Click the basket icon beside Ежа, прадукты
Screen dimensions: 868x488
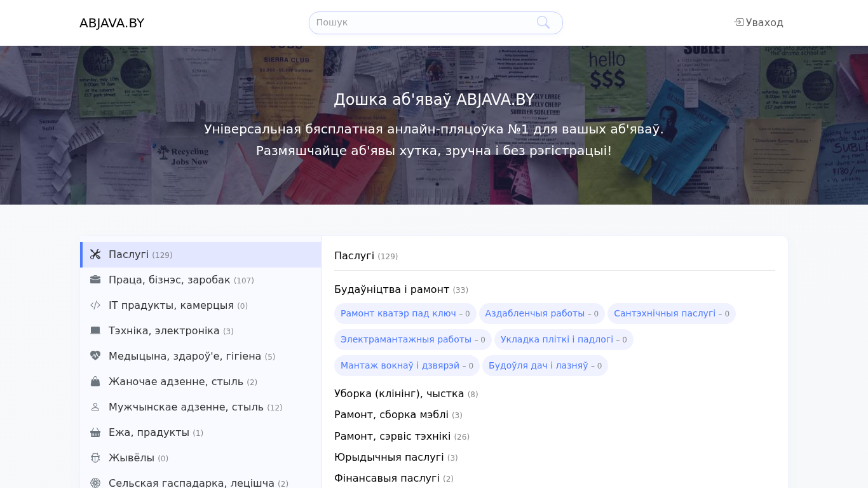[95, 432]
